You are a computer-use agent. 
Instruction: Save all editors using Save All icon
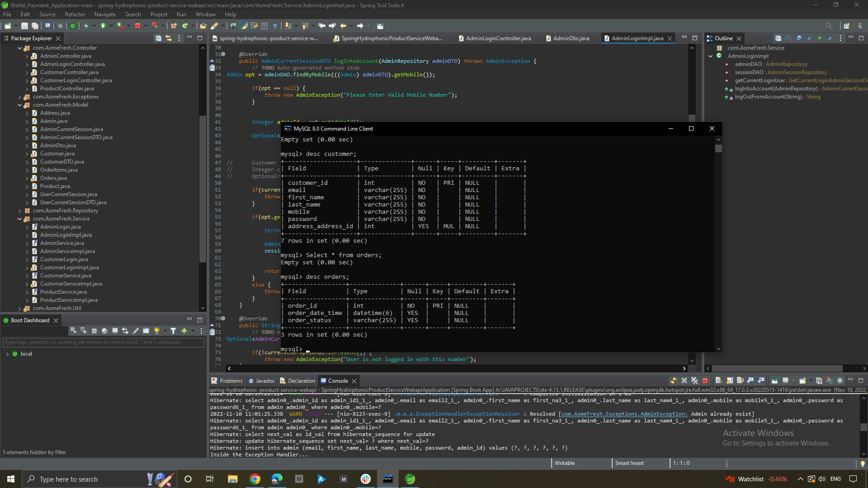click(35, 26)
